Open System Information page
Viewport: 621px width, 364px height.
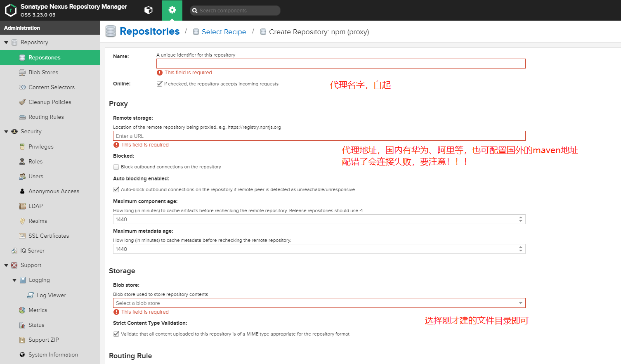(x=53, y=355)
